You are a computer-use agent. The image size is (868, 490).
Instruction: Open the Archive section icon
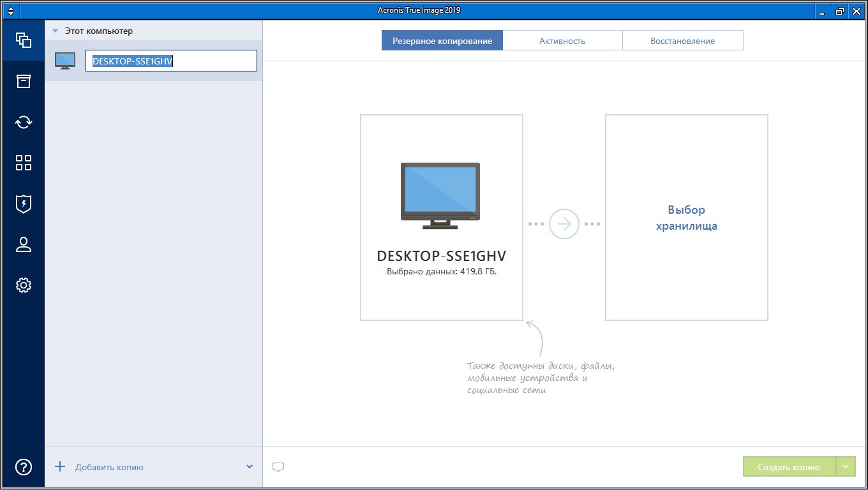click(x=24, y=81)
